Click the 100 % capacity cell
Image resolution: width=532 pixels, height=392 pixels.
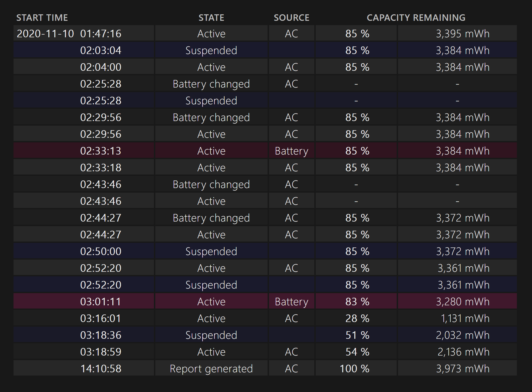[x=354, y=369]
